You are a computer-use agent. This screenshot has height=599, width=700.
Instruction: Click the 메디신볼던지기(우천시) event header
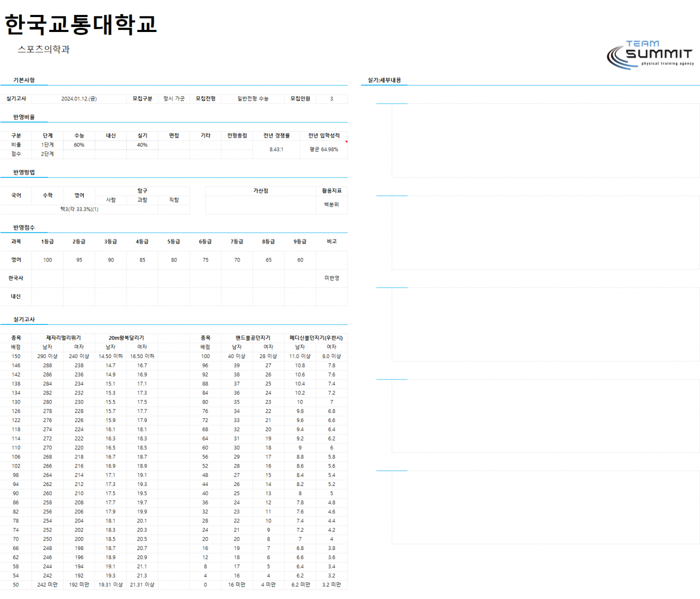tap(316, 338)
